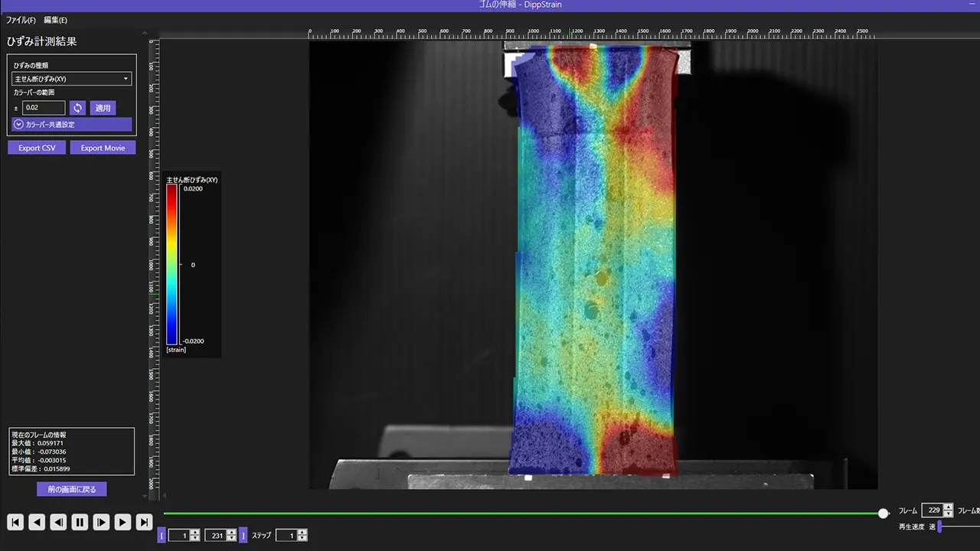Expand the カラーバー共通設定 section
The image size is (980, 551).
[73, 124]
